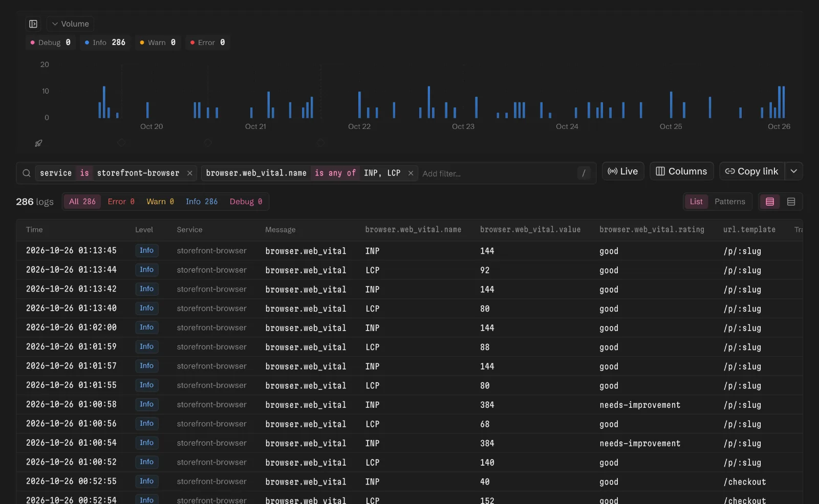Image resolution: width=819 pixels, height=504 pixels.
Task: Focus the Add filter input field
Action: point(497,173)
